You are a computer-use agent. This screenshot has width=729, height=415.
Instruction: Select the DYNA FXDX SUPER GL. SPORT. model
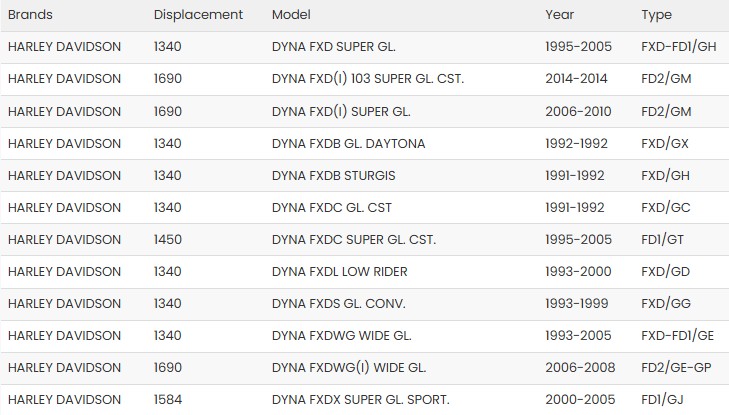[361, 400]
